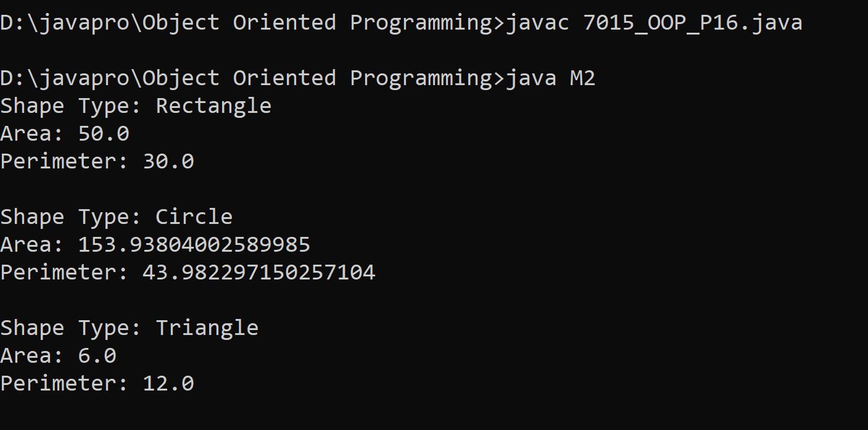
Task: Click the Circle perimeter value 43.982297150257104
Action: tap(259, 273)
